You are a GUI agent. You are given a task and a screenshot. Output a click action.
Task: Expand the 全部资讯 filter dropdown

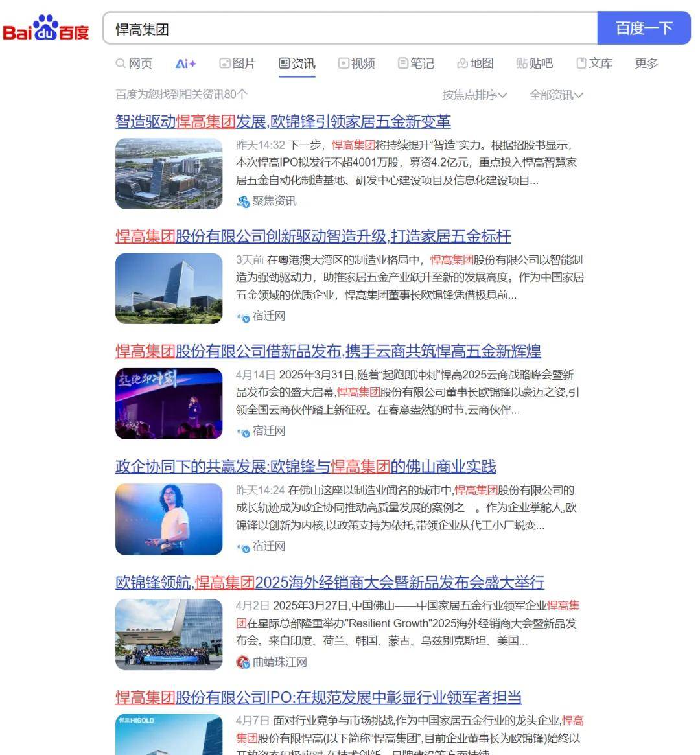coord(556,95)
